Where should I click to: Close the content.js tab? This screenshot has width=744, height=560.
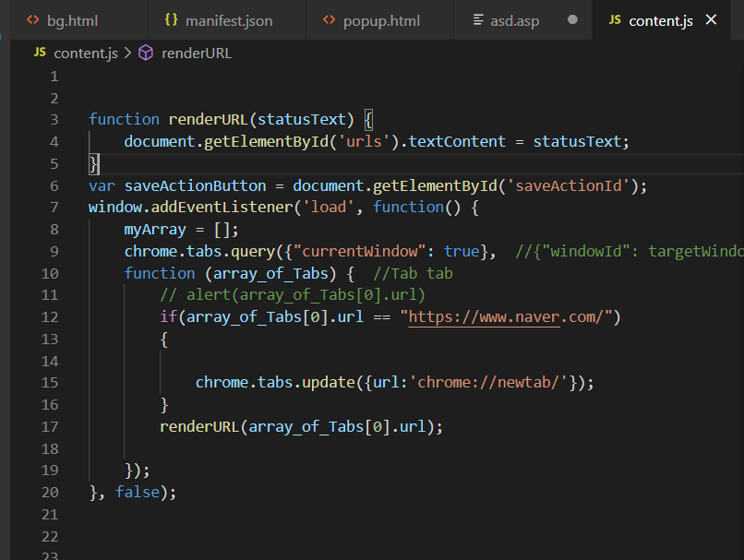(711, 20)
